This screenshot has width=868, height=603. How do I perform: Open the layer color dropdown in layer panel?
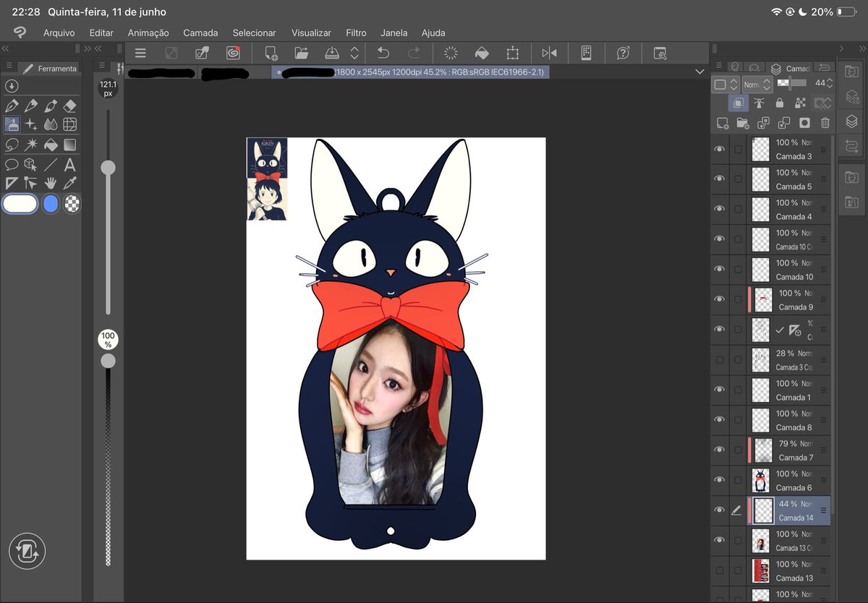[726, 85]
